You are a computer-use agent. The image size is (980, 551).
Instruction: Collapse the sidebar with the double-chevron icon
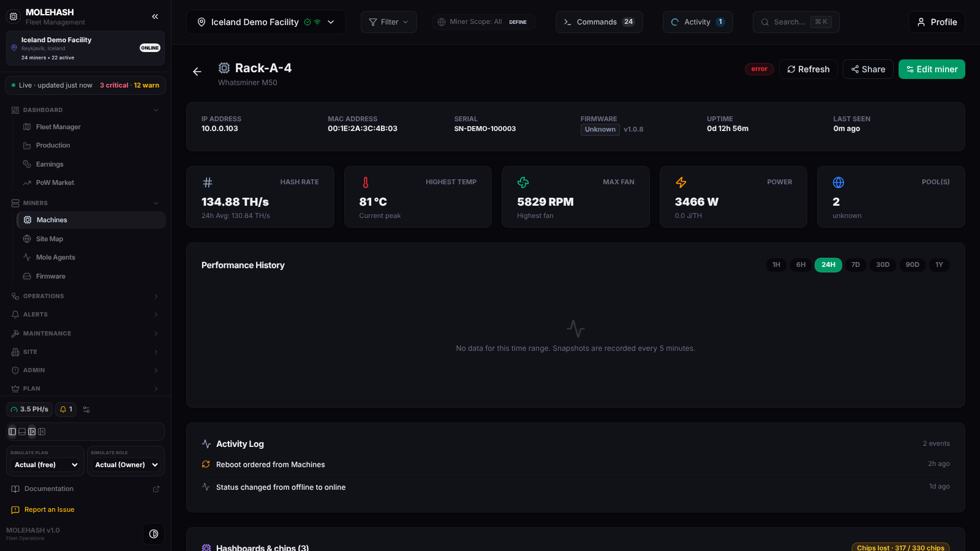[x=155, y=17]
